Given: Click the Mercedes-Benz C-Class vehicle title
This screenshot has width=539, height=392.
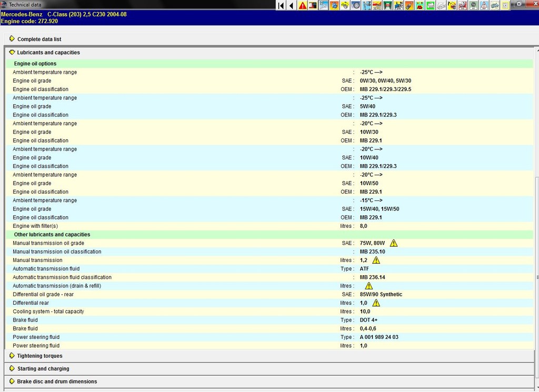Looking at the screenshot, I should tap(64, 14).
